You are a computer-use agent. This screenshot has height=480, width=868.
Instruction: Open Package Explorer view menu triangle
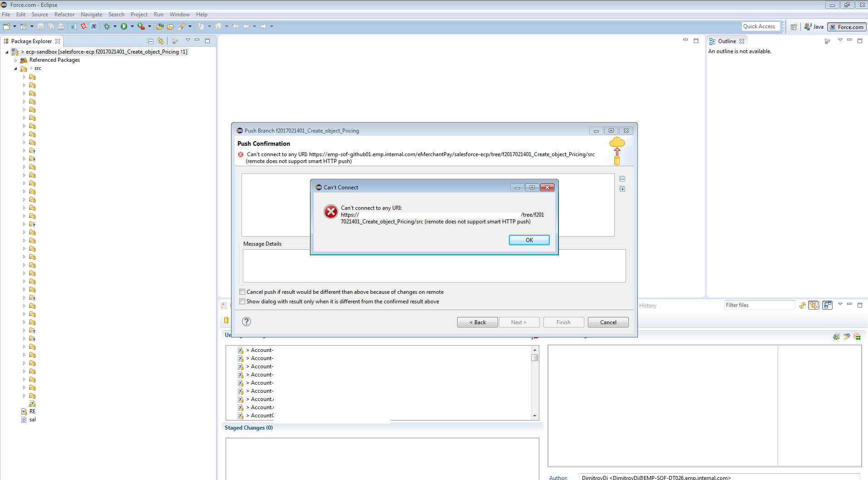(x=187, y=40)
